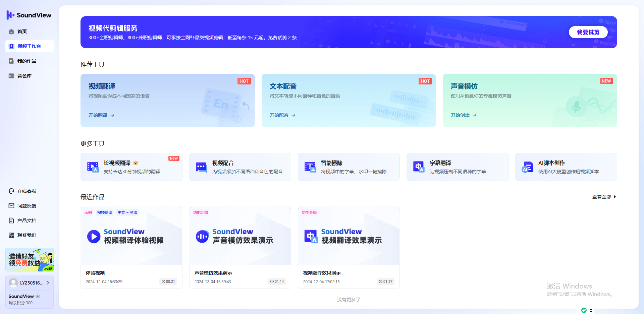Open the 文本配音 recommended tool card

point(349,101)
